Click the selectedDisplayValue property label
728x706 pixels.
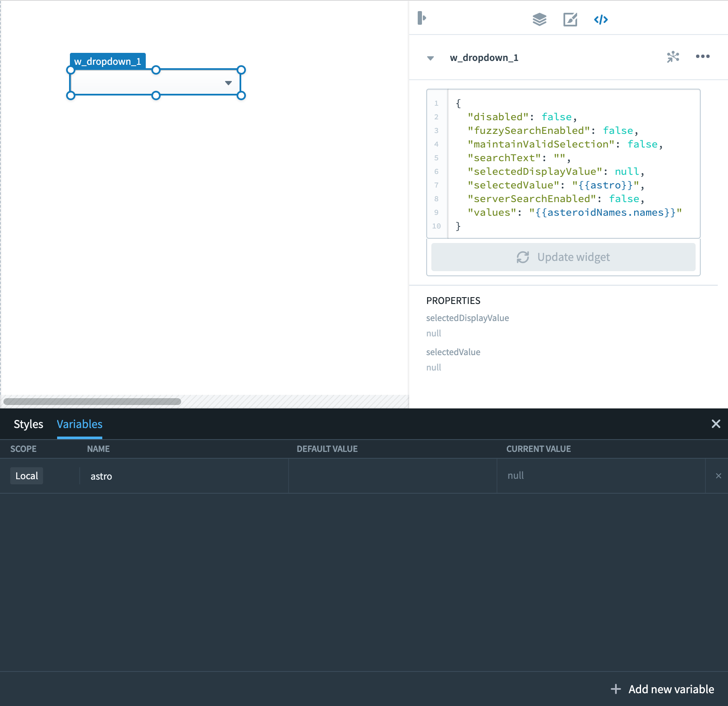coord(468,318)
